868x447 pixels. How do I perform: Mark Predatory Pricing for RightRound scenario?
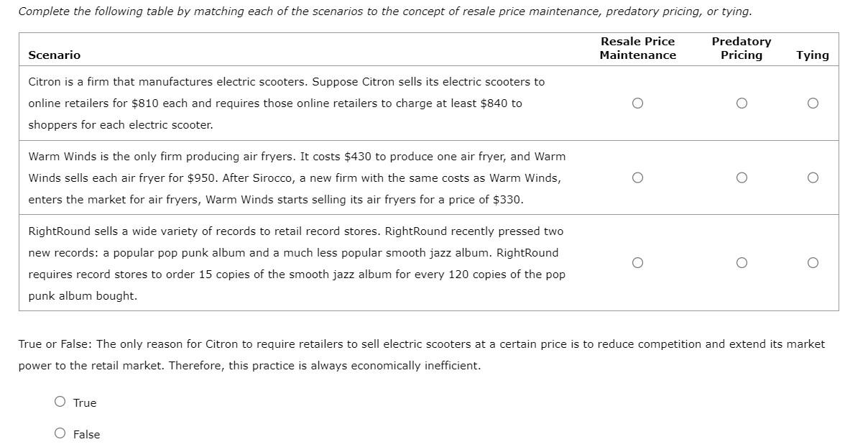tap(742, 263)
